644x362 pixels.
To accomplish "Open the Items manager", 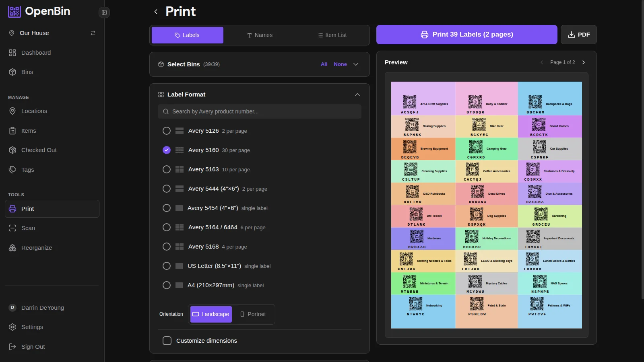I will pyautogui.click(x=28, y=130).
